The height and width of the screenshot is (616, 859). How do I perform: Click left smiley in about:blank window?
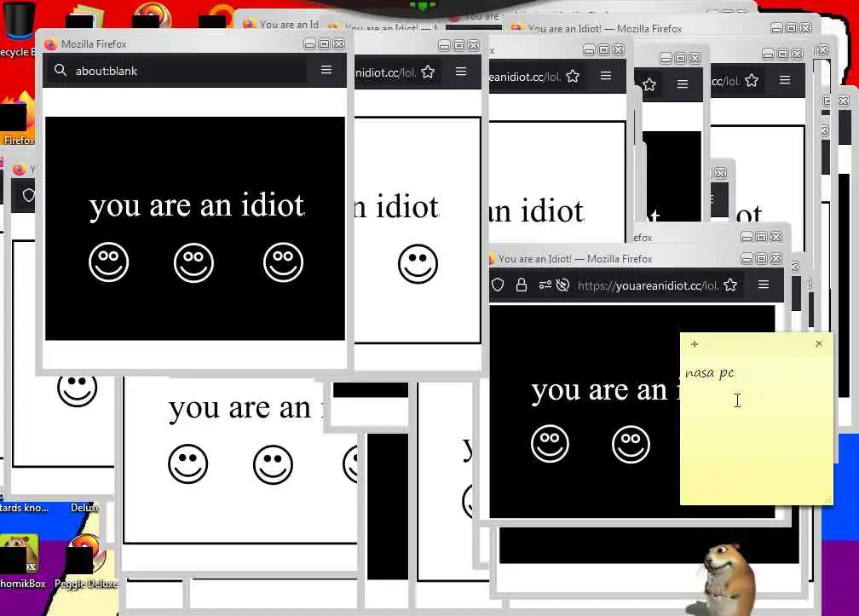[x=108, y=262]
